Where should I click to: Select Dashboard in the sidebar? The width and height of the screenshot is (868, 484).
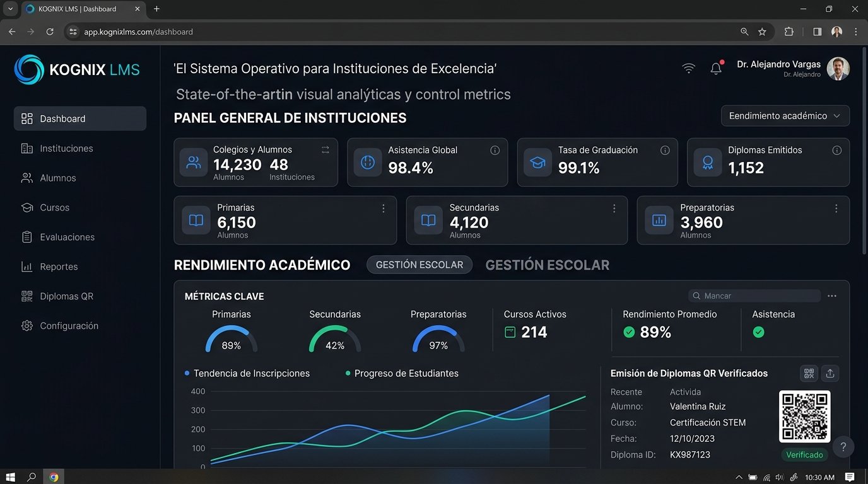[80, 118]
